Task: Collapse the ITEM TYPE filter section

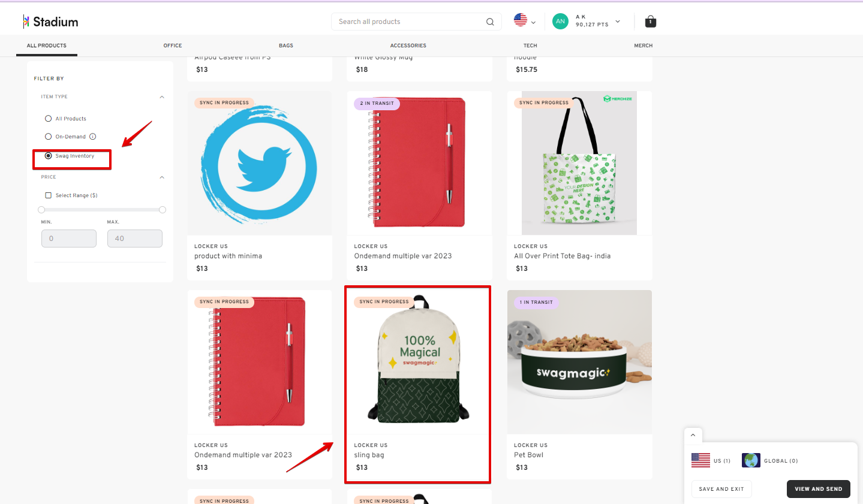Action: coord(161,96)
